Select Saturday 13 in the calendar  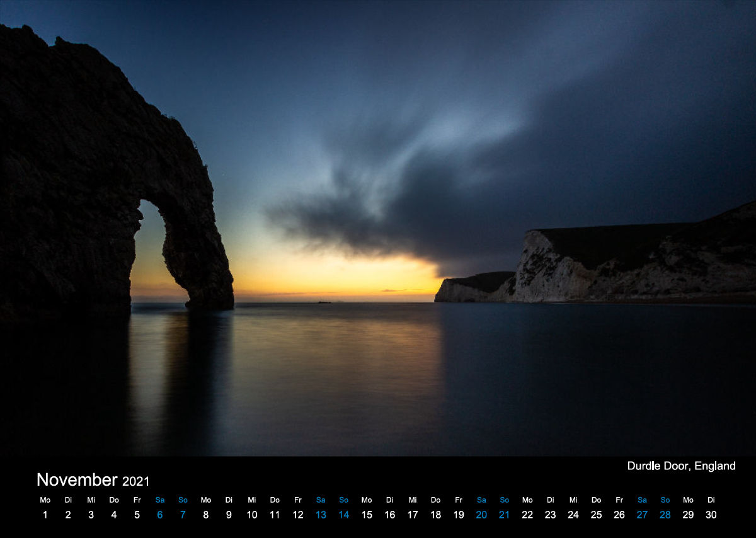(x=321, y=515)
